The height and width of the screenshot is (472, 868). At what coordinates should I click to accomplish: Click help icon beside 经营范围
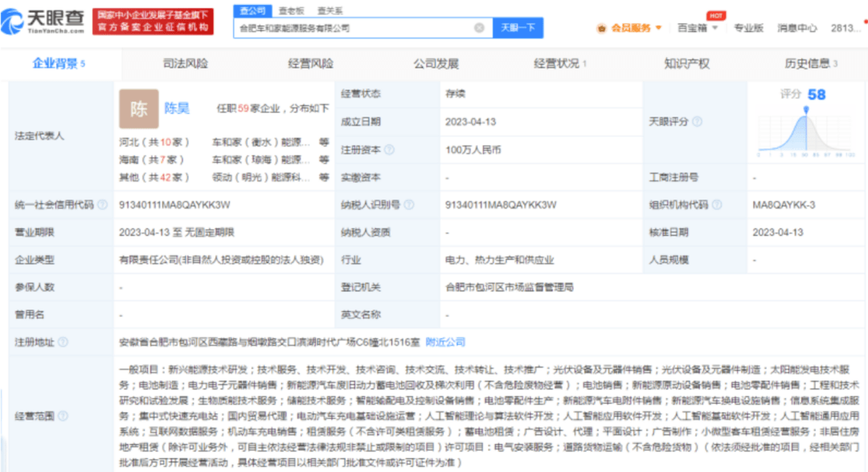[63, 416]
